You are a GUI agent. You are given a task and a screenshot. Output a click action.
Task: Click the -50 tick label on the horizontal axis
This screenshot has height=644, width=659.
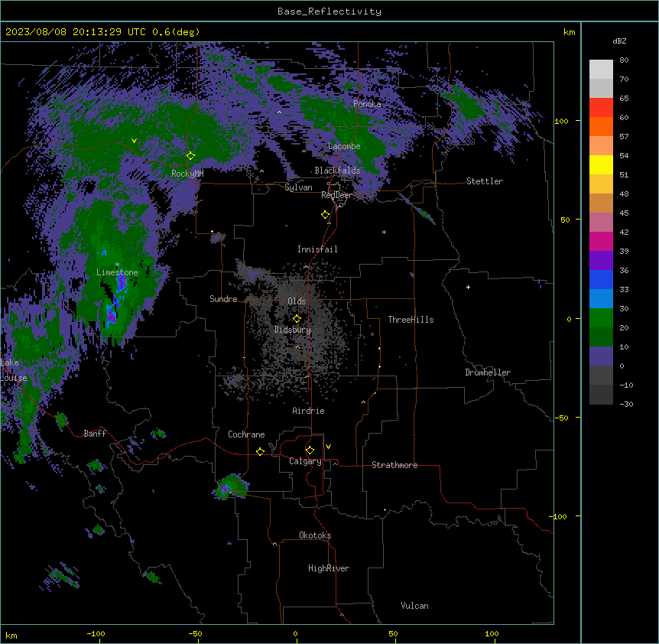point(195,633)
